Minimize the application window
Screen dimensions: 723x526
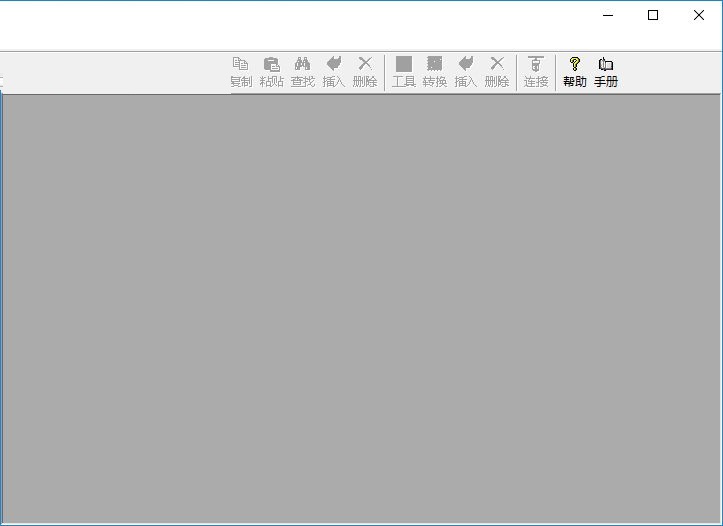coord(608,15)
